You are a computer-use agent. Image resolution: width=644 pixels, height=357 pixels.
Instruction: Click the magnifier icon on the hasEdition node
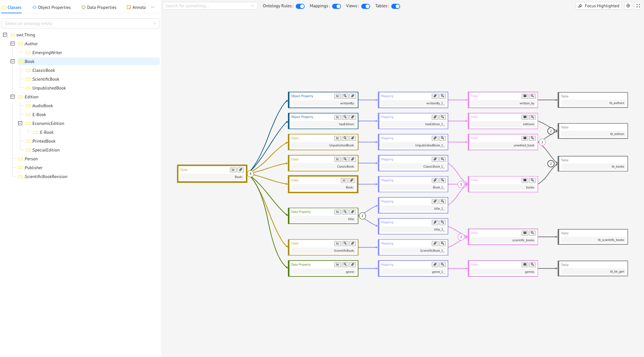345,117
